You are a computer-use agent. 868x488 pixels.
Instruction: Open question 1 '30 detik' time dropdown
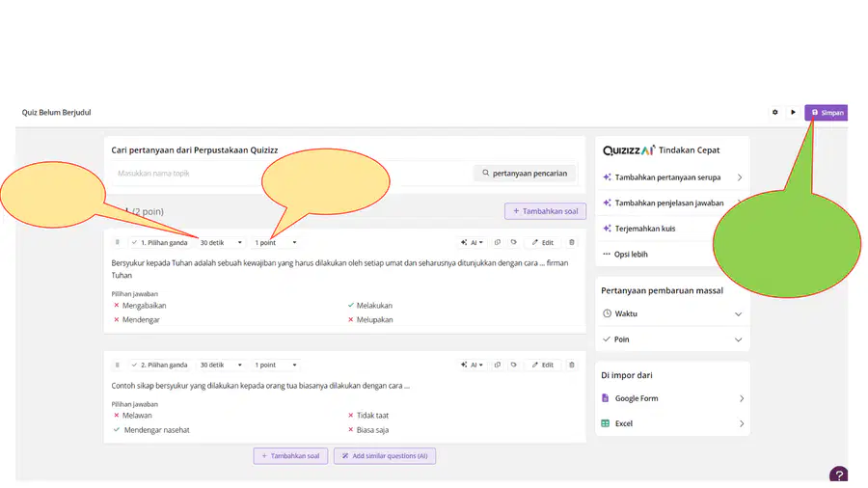[221, 242]
